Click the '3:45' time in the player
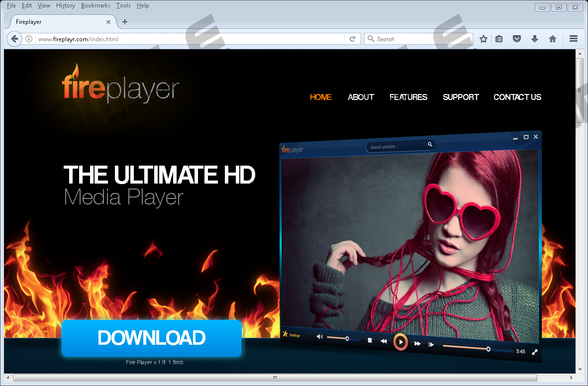Image resolution: width=588 pixels, height=386 pixels. 520,352
